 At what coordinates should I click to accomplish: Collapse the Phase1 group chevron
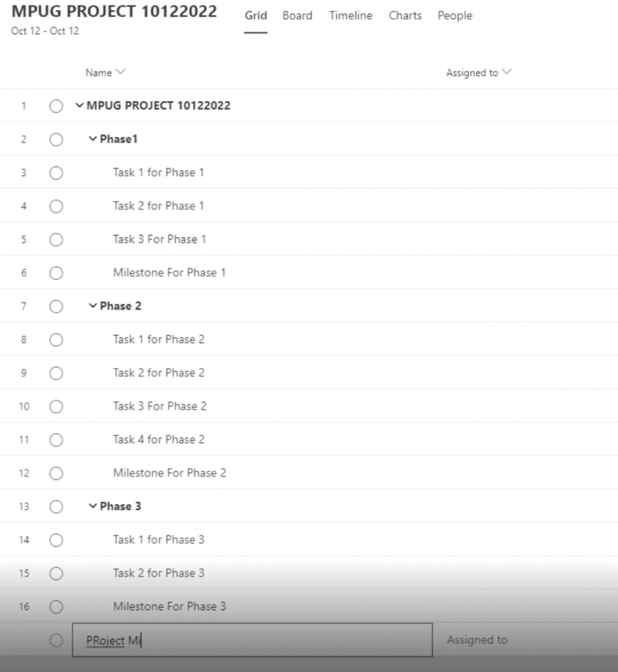click(93, 139)
